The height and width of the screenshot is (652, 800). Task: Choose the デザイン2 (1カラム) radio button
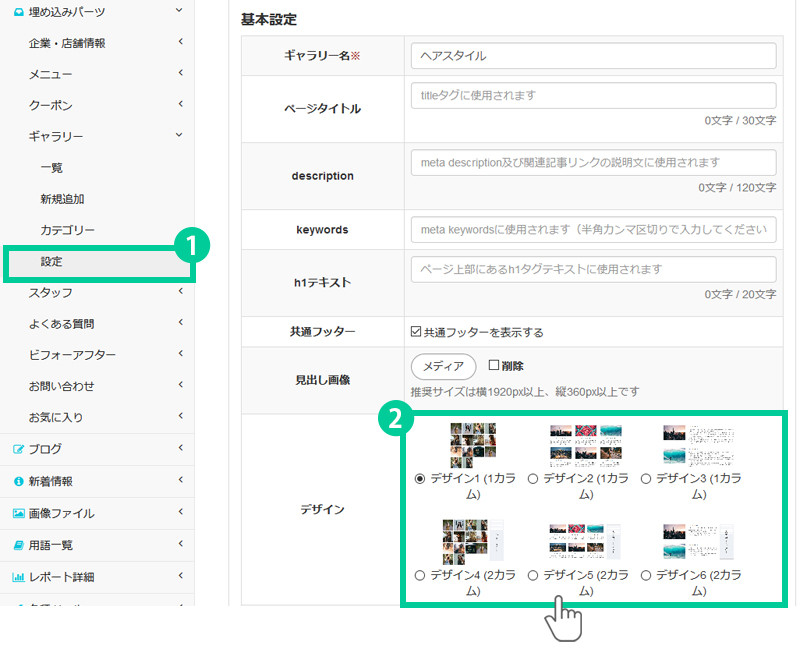(x=532, y=479)
